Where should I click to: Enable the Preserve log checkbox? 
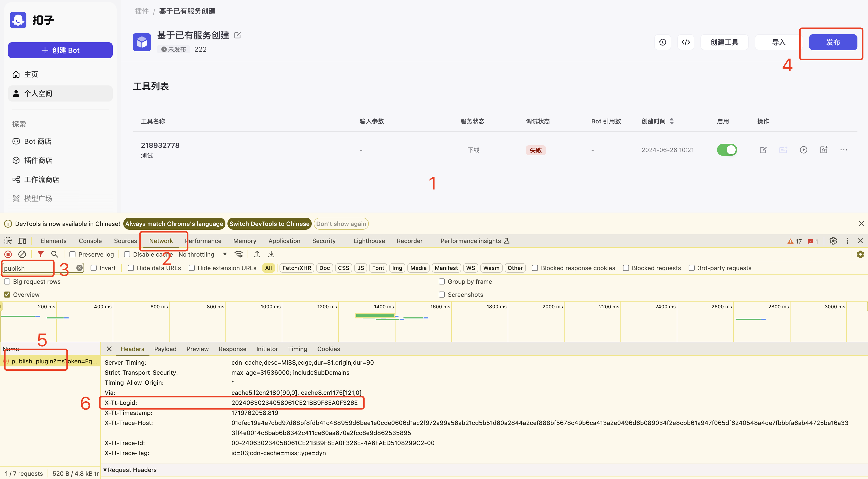point(72,255)
